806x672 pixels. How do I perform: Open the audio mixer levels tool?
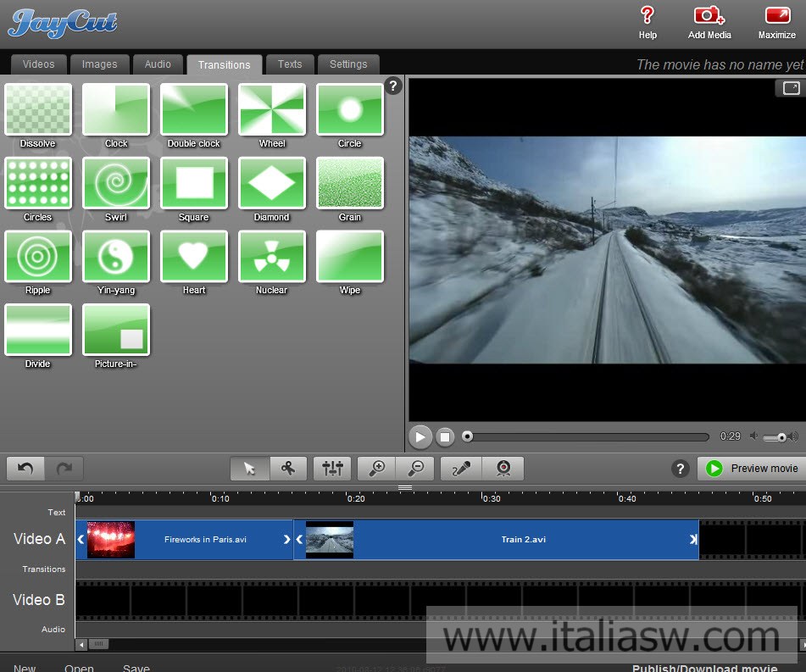coord(332,469)
